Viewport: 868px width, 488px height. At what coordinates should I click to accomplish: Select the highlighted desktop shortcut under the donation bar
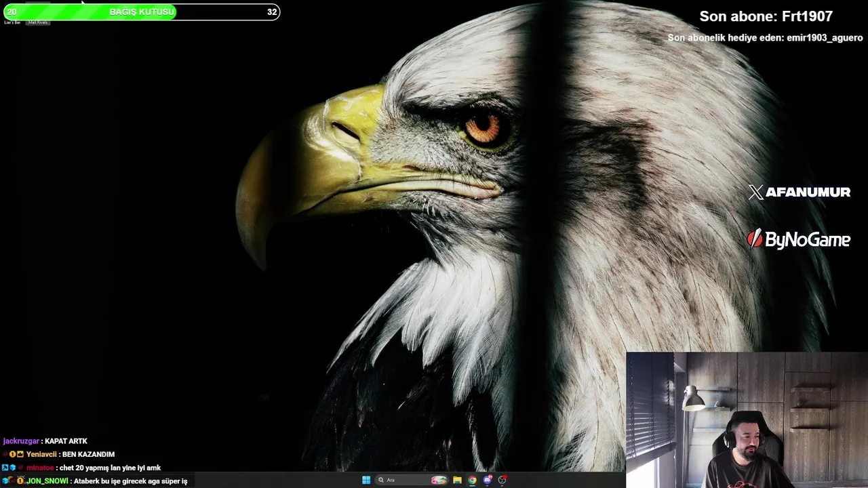coord(38,22)
